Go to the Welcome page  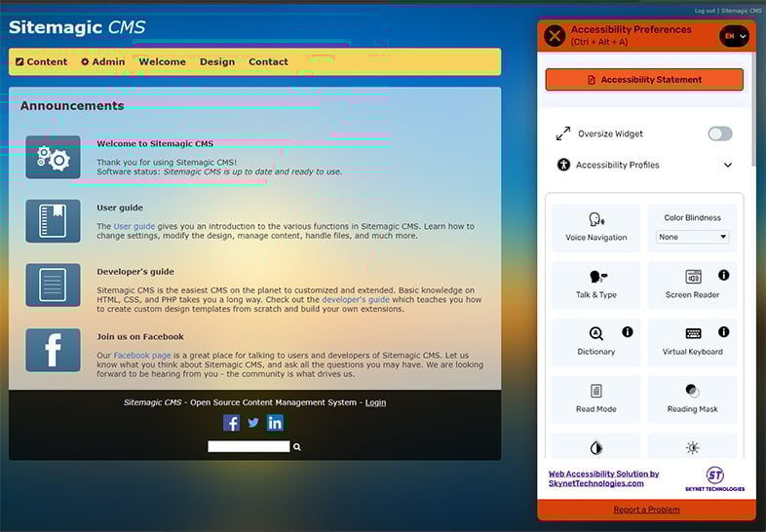pos(162,62)
